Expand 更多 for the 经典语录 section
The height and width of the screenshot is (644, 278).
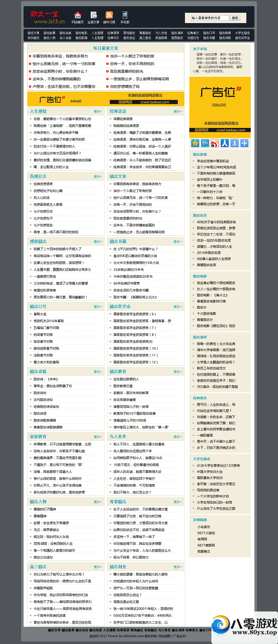click(178, 112)
